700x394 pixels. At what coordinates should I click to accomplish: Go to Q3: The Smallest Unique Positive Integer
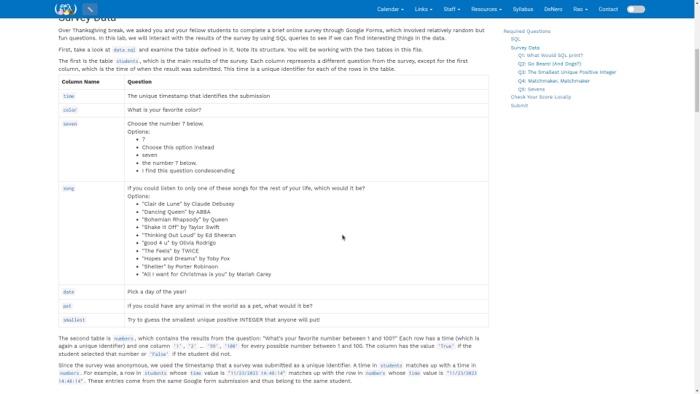tap(567, 72)
